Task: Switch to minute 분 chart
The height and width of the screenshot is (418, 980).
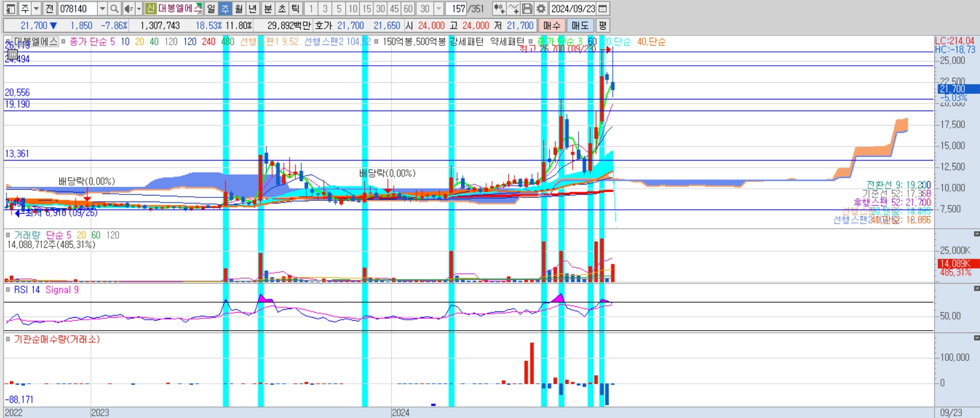Action: pyautogui.click(x=268, y=9)
